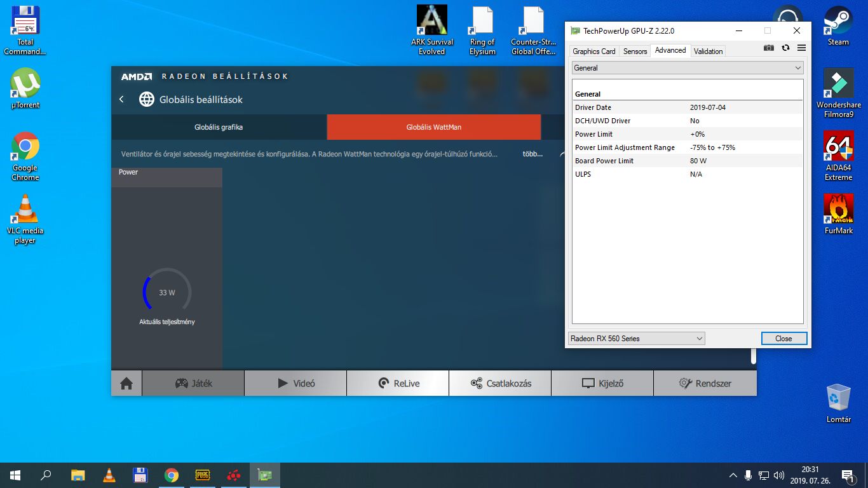The width and height of the screenshot is (868, 488).
Task: Open Rendszer section
Action: [x=705, y=383]
